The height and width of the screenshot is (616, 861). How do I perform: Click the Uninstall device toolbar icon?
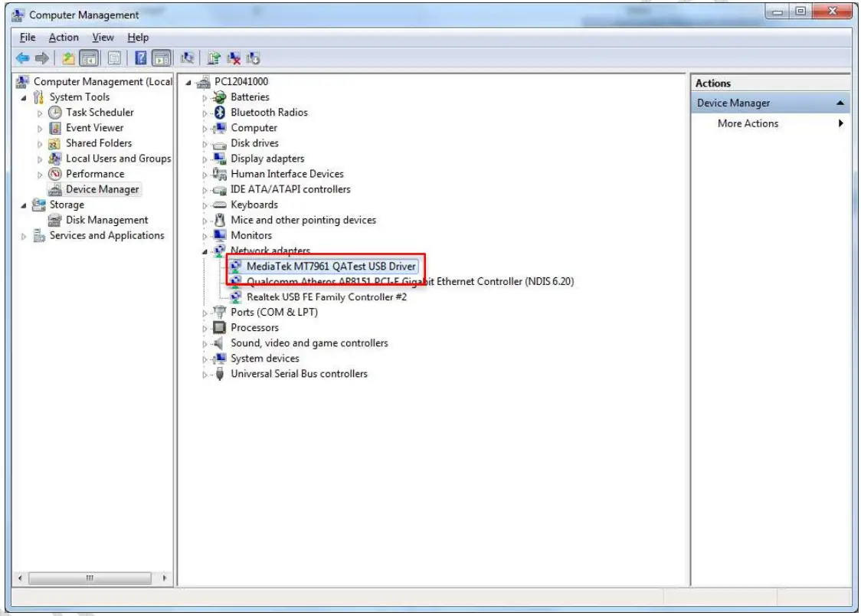tap(234, 57)
